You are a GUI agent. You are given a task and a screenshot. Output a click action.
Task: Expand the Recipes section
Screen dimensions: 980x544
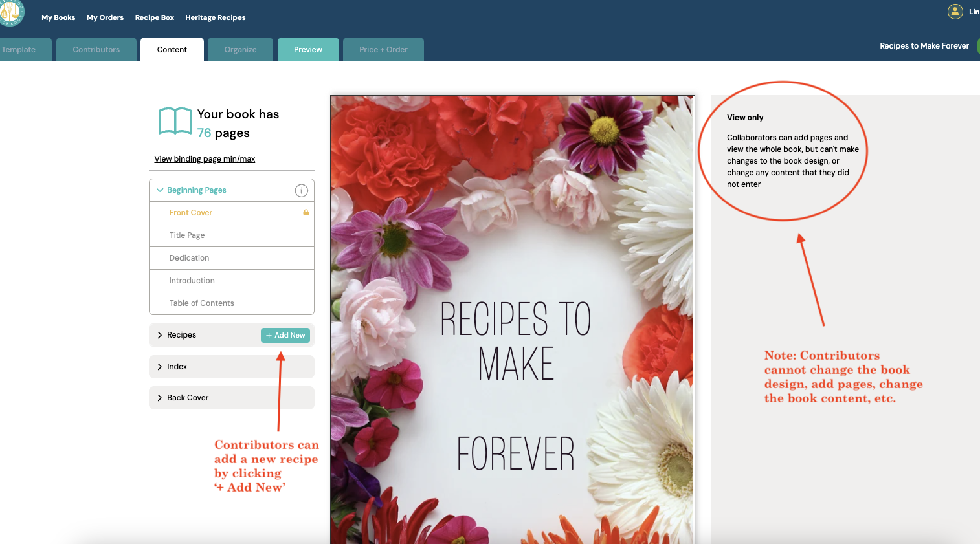pos(181,334)
